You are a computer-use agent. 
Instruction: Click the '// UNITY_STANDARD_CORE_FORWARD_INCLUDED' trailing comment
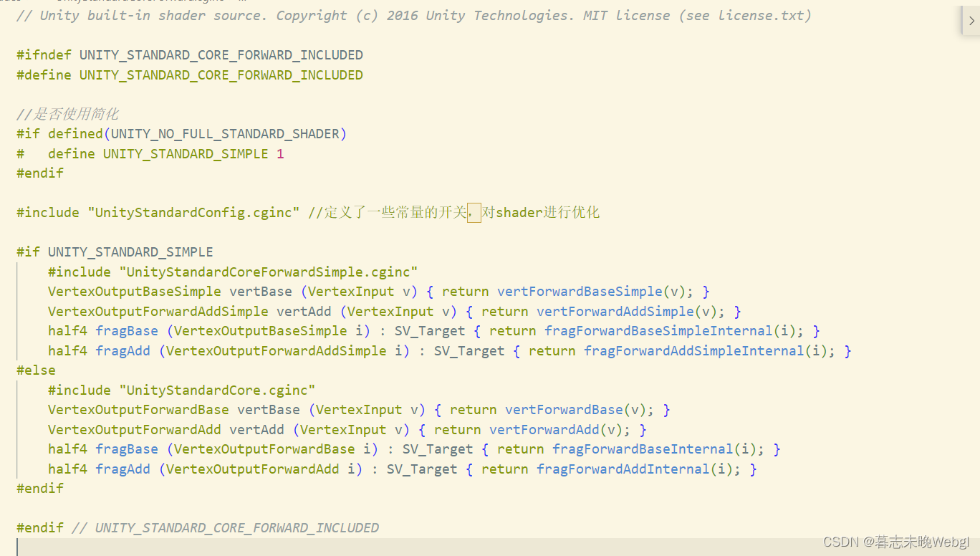click(x=225, y=528)
